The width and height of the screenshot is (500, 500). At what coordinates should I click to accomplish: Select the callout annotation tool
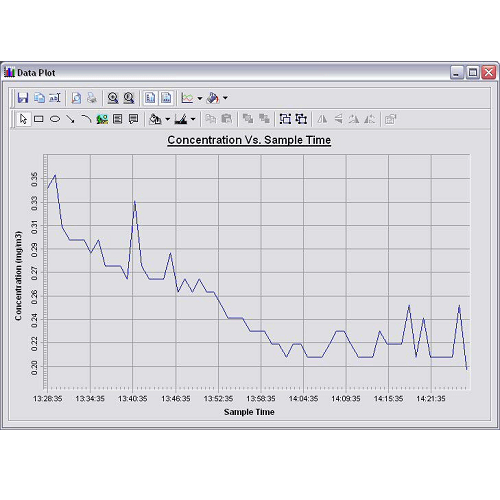click(x=133, y=119)
